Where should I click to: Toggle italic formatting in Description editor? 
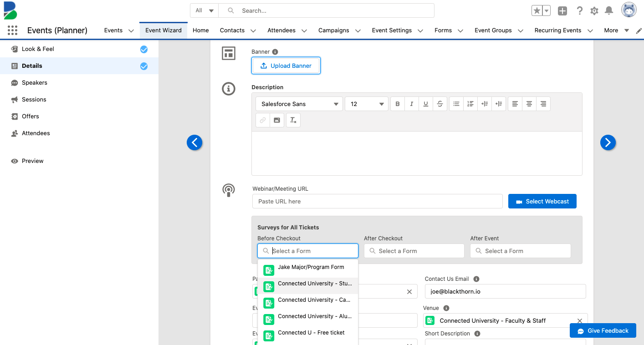pos(412,104)
